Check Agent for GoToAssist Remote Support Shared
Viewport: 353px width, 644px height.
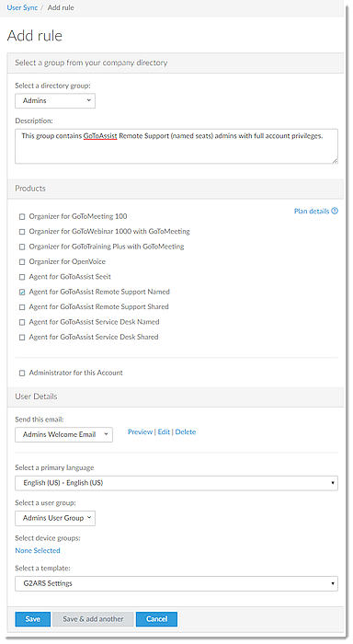[22, 307]
